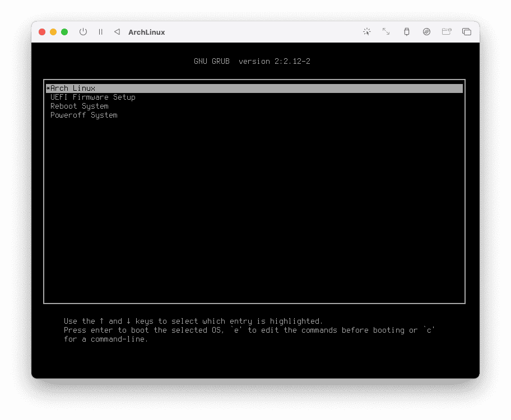This screenshot has height=420, width=511.
Task: Click the resize display arrows icon
Action: 386,31
